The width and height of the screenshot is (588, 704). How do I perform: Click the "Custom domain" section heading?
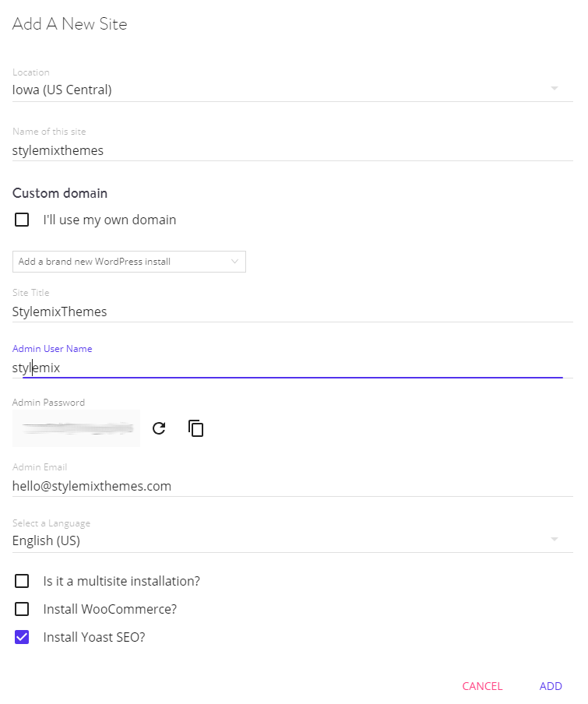tap(60, 193)
